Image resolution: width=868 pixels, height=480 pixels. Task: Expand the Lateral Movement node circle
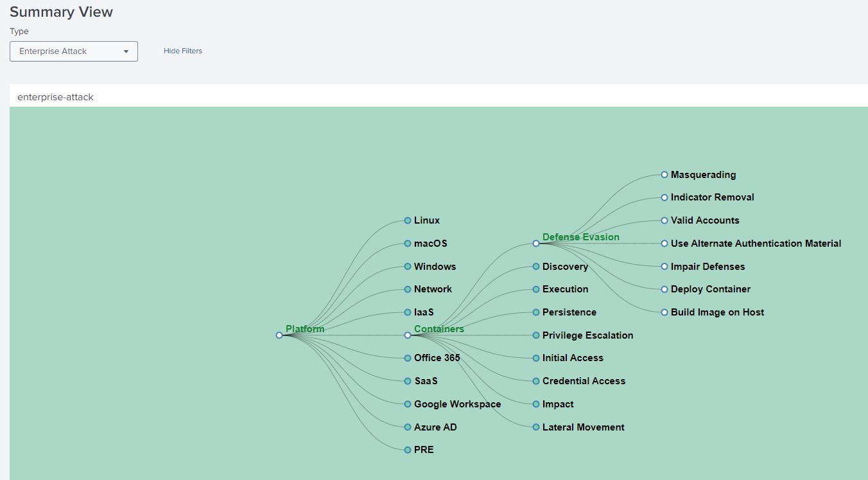pos(536,427)
